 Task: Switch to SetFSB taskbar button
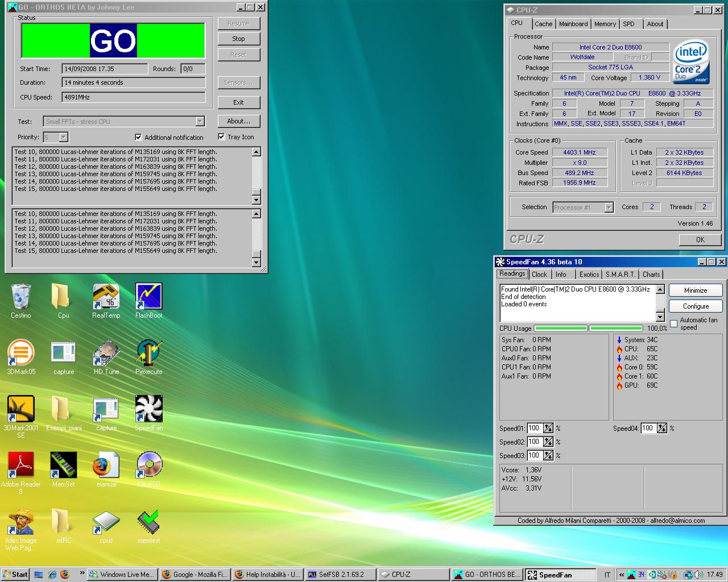click(340, 575)
